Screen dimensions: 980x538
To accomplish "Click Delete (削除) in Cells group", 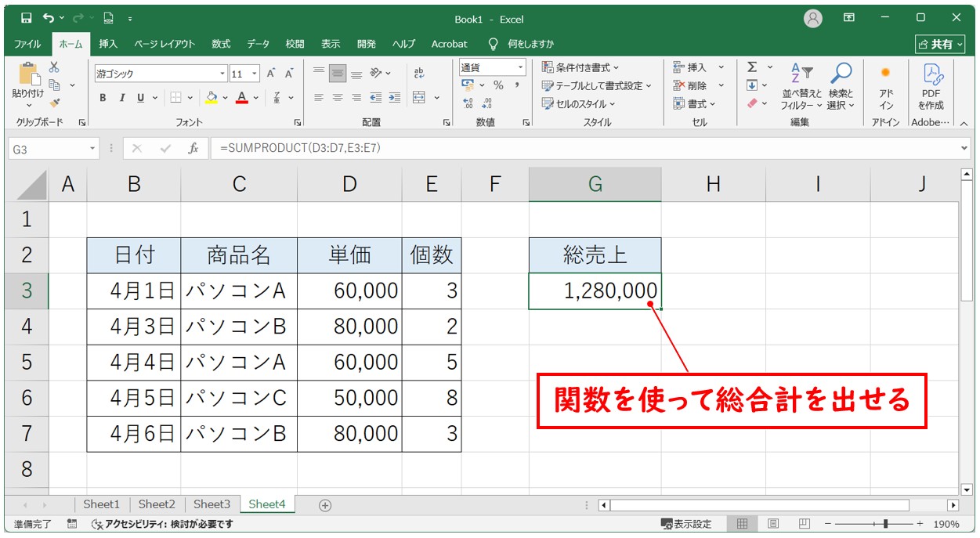I will click(x=699, y=85).
